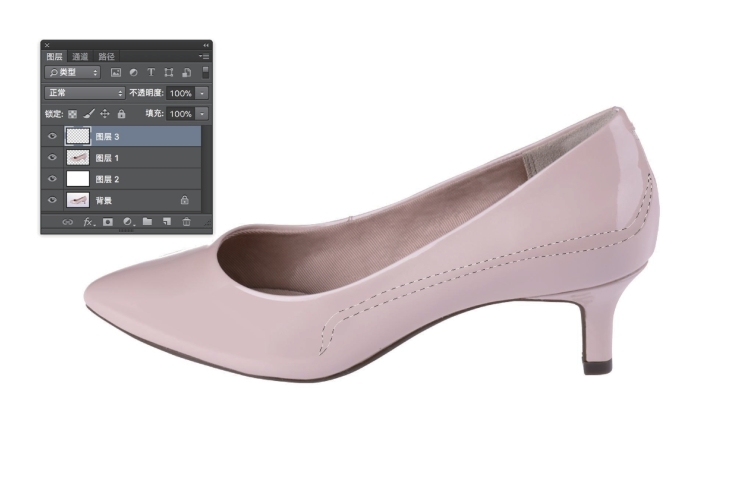Select the 图层 3 layer row

click(121, 136)
